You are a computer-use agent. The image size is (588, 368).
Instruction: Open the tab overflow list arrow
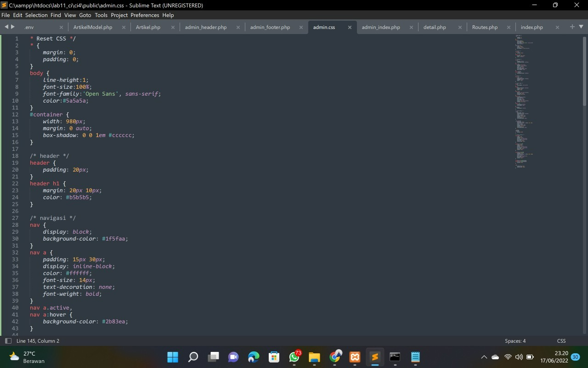pyautogui.click(x=581, y=27)
